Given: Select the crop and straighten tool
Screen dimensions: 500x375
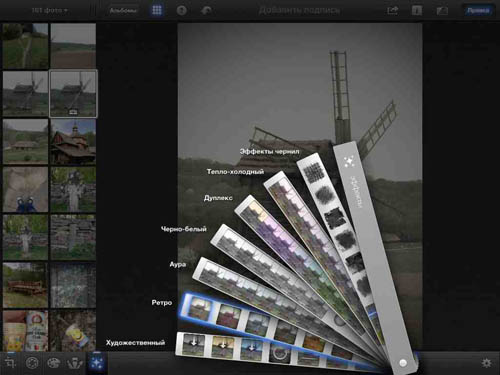Looking at the screenshot, I should 10,363.
